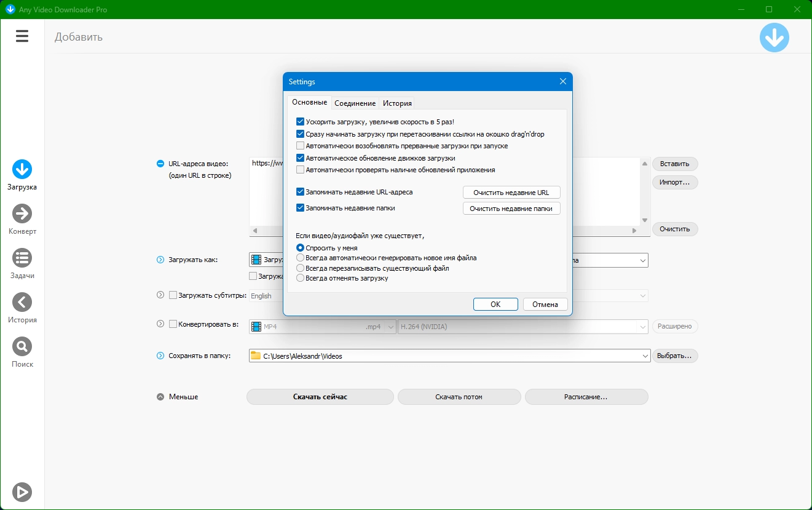This screenshot has height=510, width=812.
Task: Click Очистить next to URL box
Action: [675, 229]
